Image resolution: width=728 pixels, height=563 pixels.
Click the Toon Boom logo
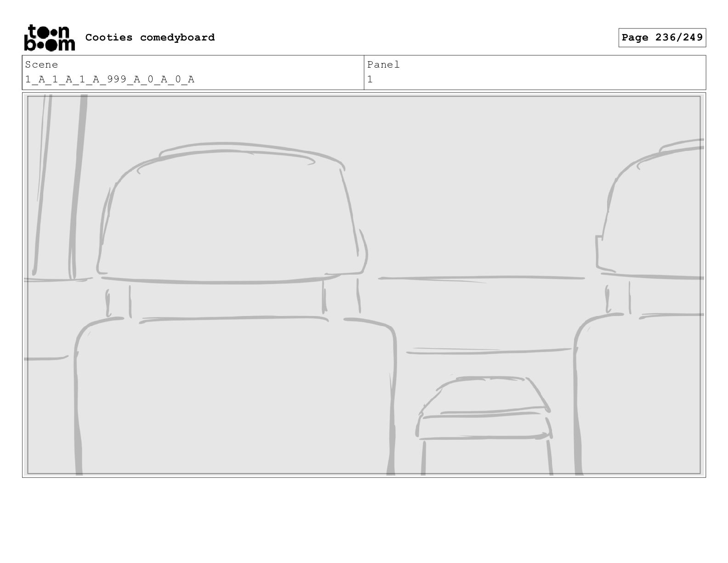tap(49, 38)
